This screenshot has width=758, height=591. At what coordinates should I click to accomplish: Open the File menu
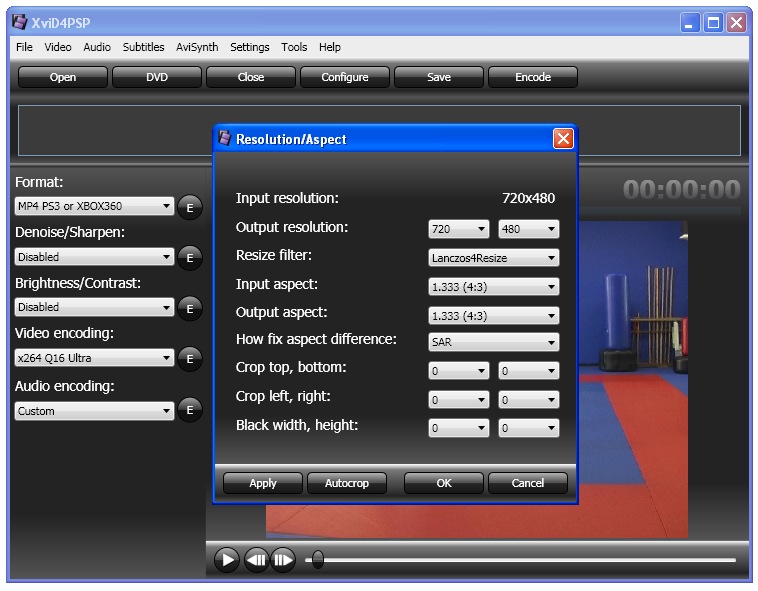(24, 47)
